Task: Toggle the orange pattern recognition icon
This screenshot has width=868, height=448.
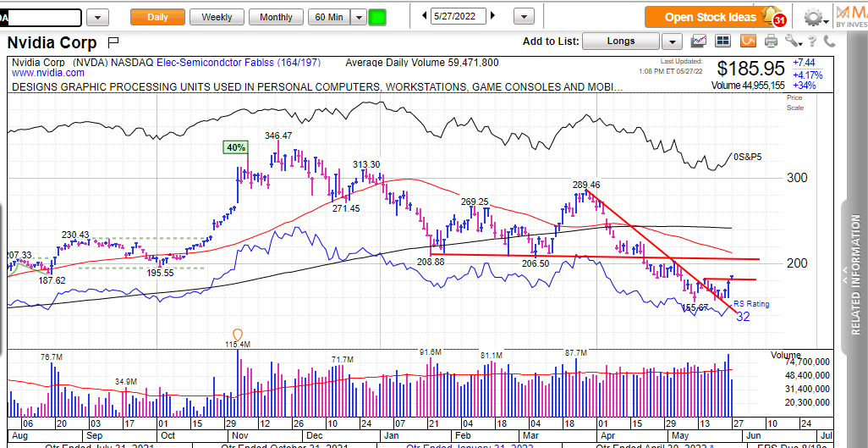Action: point(749,41)
